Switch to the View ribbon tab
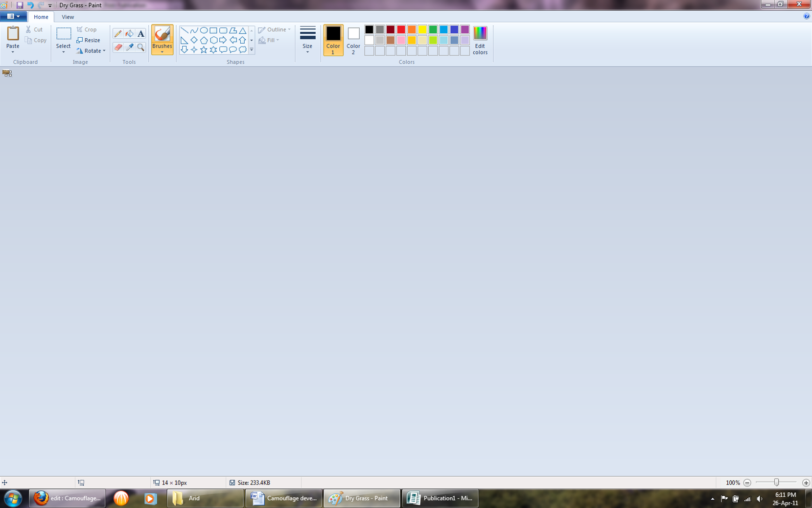The height and width of the screenshot is (508, 812). point(68,17)
